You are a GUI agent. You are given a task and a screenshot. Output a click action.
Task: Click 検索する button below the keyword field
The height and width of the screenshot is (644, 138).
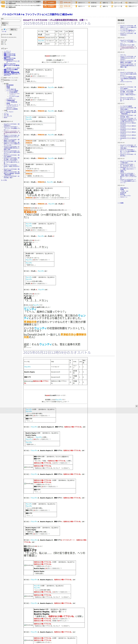5,23
